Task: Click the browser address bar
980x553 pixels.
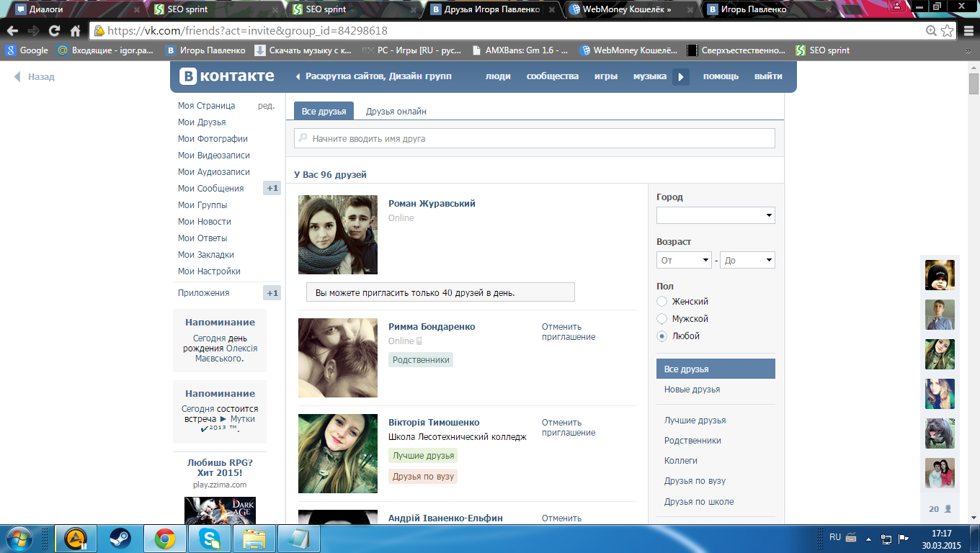Action: [515, 31]
